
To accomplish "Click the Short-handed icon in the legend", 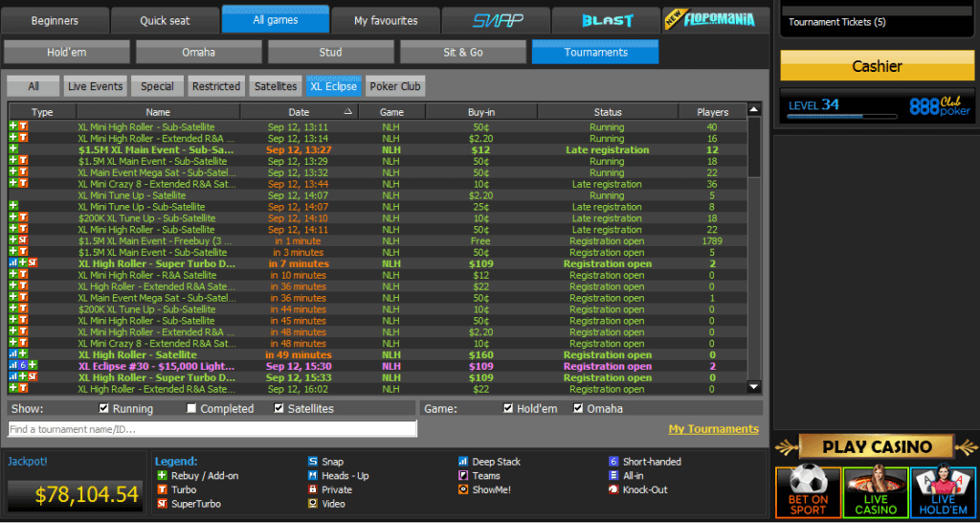I will (x=613, y=463).
